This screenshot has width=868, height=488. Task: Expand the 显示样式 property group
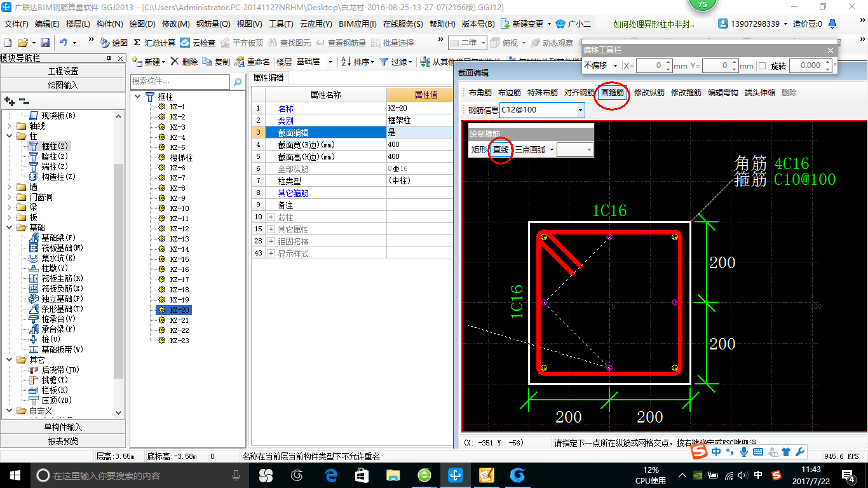coord(271,253)
